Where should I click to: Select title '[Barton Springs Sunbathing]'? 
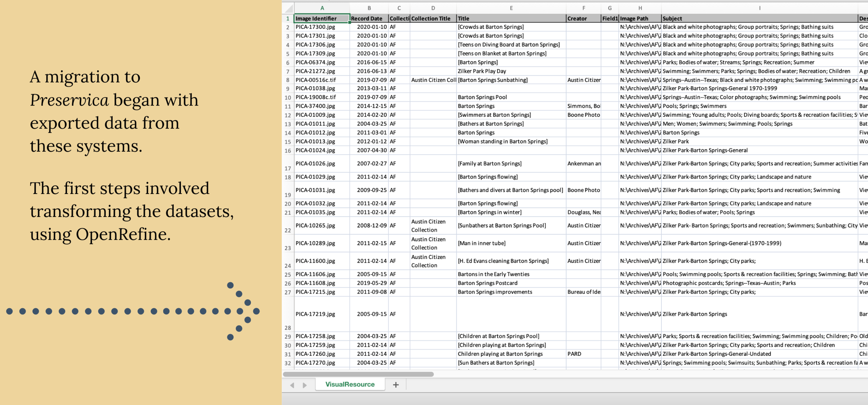click(511, 80)
